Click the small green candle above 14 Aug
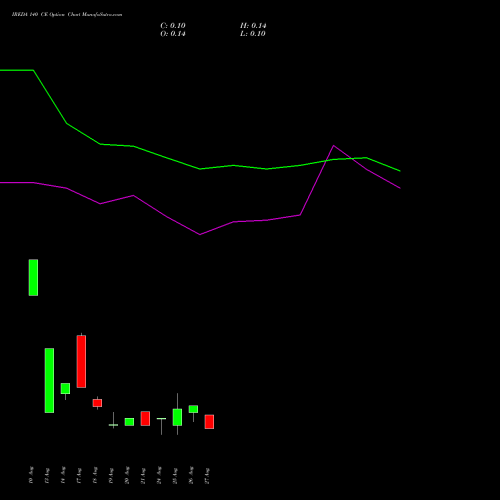This screenshot has height=500, width=500. coord(65,388)
